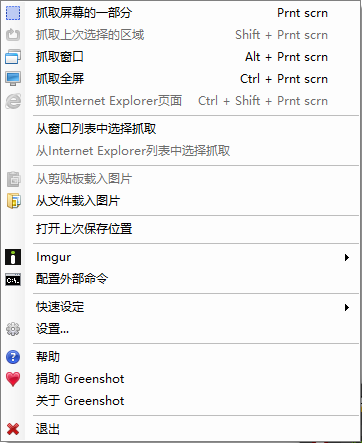Screen dimensions: 362x443
Task: Select 从文件载入图片 entry
Action: (x=181, y=201)
